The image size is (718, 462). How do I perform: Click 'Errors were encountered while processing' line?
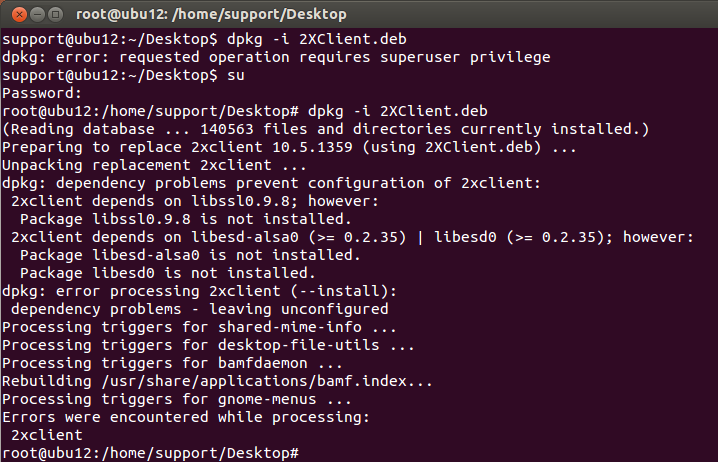[x=185, y=417]
